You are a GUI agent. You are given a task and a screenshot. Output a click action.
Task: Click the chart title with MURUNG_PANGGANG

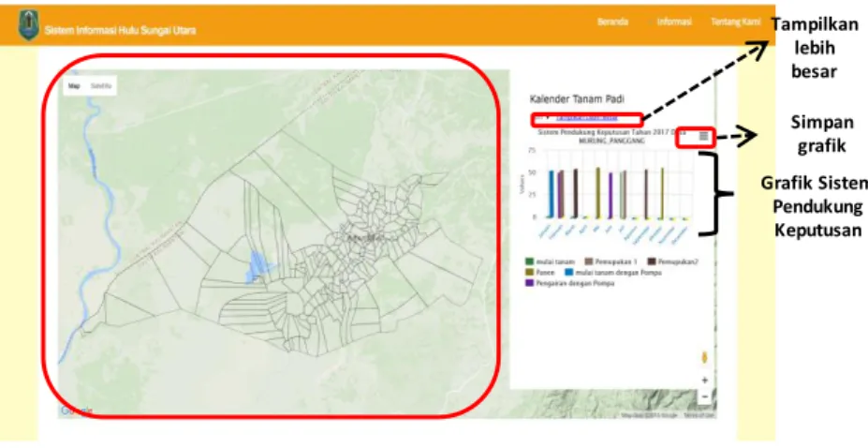[x=611, y=137]
